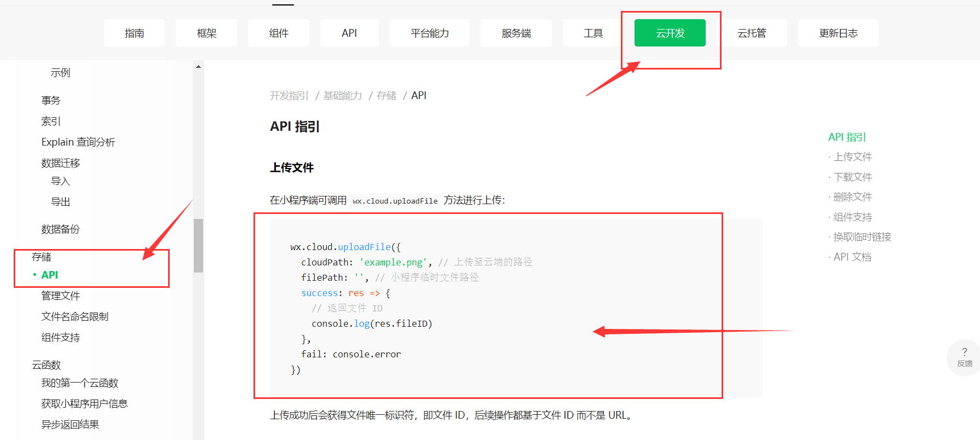
Task: Open 索引 in the sidebar
Action: point(51,121)
